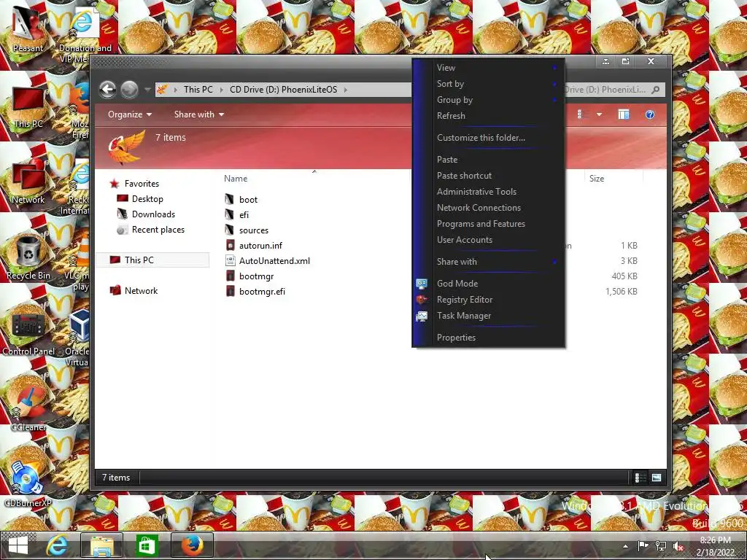Image resolution: width=747 pixels, height=560 pixels.
Task: Sort files by Name column header
Action: tap(236, 179)
